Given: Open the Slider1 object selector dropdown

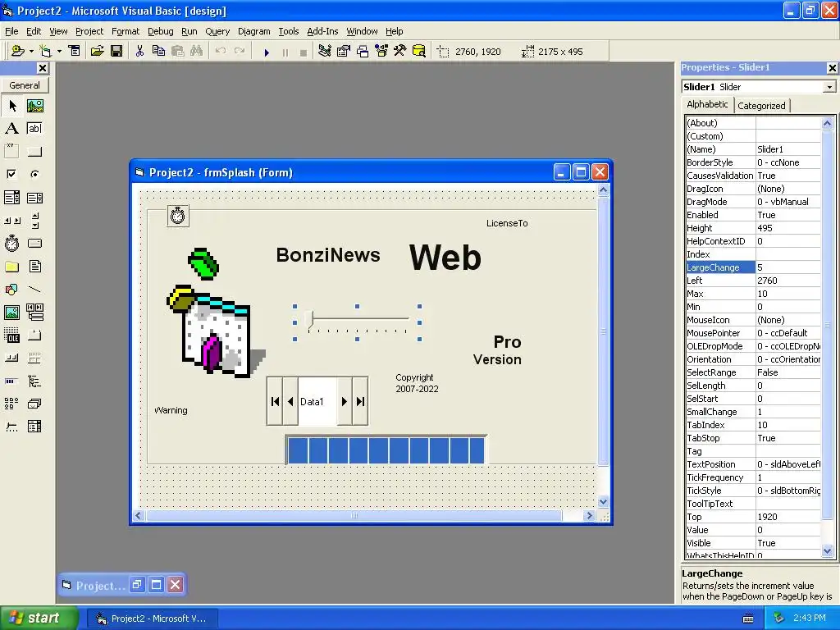Looking at the screenshot, I should coord(829,87).
